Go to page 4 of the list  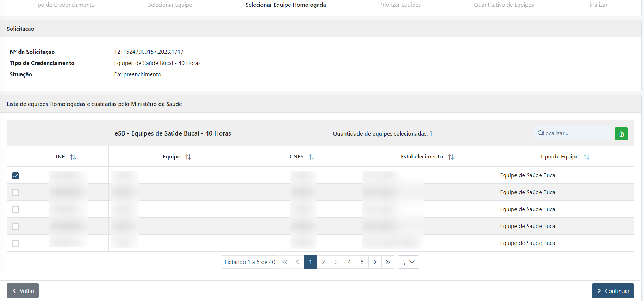click(x=349, y=262)
